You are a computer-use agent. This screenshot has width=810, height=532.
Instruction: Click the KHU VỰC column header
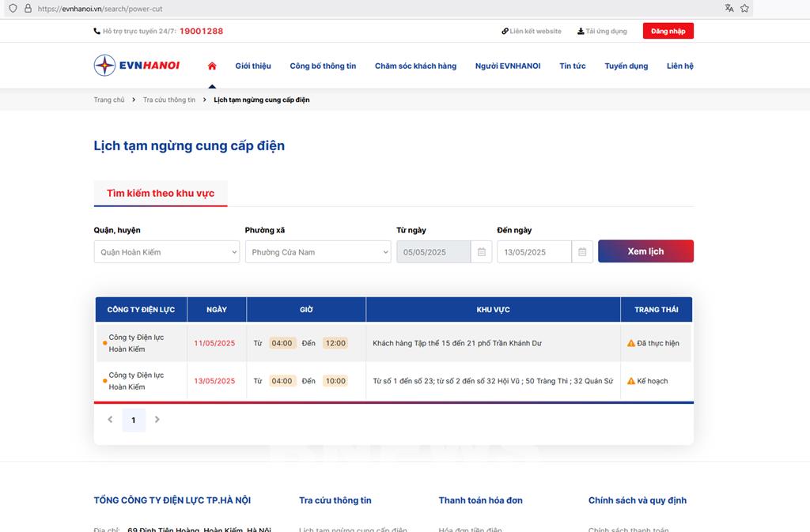pos(493,310)
